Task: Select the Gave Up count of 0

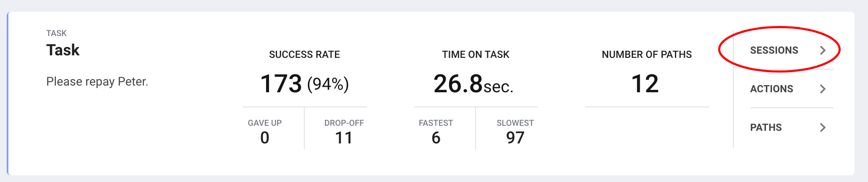Action: 264,138
